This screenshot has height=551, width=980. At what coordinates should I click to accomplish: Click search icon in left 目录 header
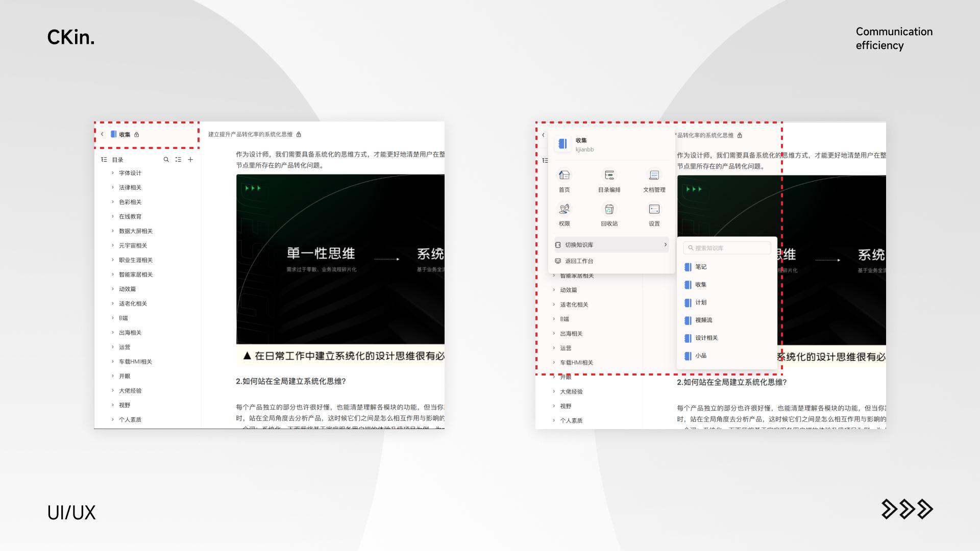tap(166, 160)
